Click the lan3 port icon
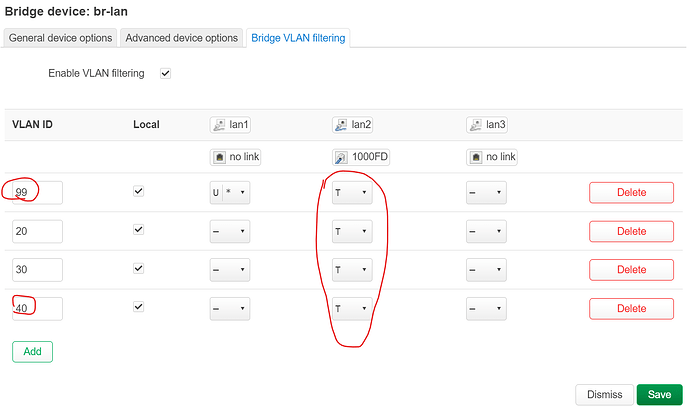This screenshot has height=407, width=690. (476, 125)
